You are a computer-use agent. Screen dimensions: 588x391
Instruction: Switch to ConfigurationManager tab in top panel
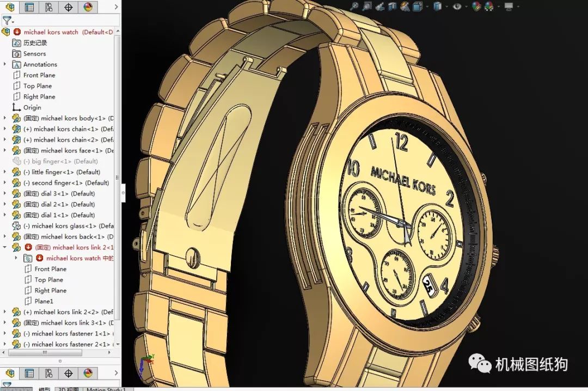49,7
